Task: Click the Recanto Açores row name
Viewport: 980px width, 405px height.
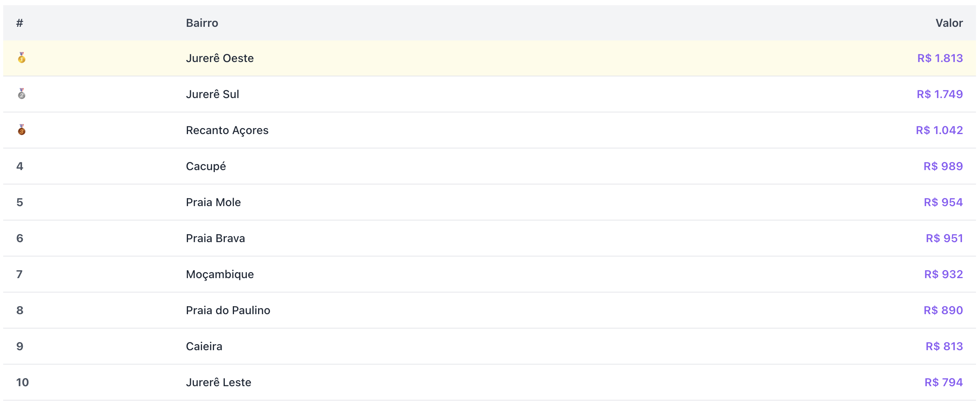Action: pos(227,130)
